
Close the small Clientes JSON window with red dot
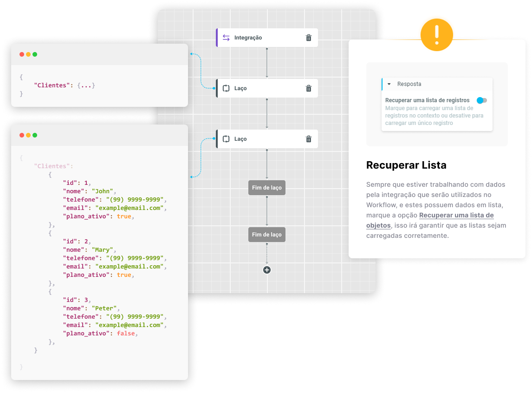point(22,54)
